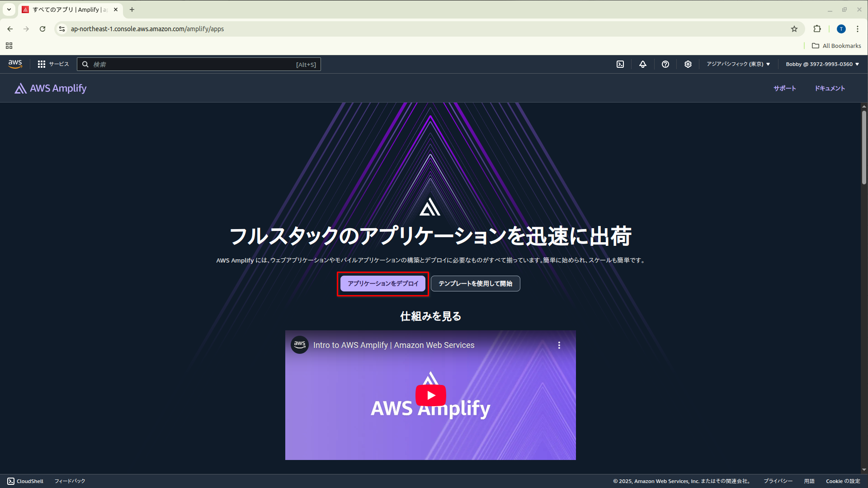Open CloudShell icon in AWS top bar
This screenshot has height=488, width=868.
[x=620, y=64]
